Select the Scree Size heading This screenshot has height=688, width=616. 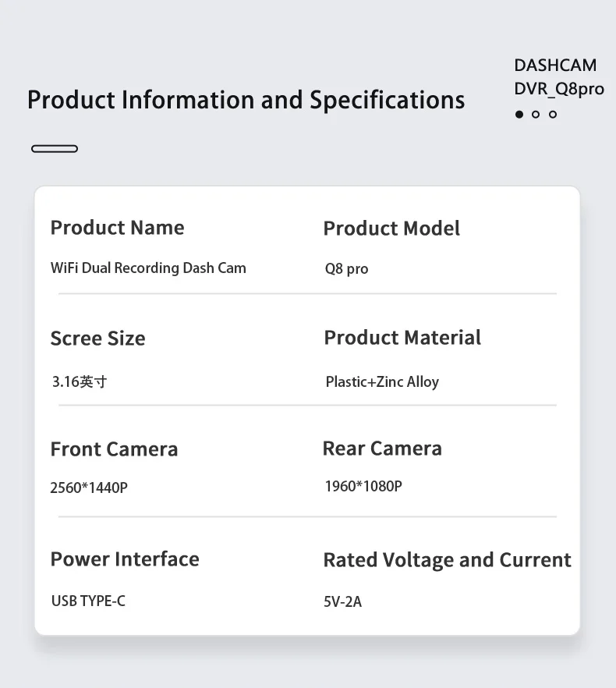tap(98, 339)
